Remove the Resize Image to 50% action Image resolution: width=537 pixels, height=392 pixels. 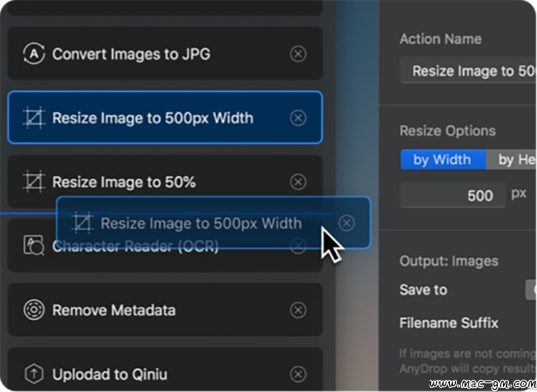tap(298, 181)
